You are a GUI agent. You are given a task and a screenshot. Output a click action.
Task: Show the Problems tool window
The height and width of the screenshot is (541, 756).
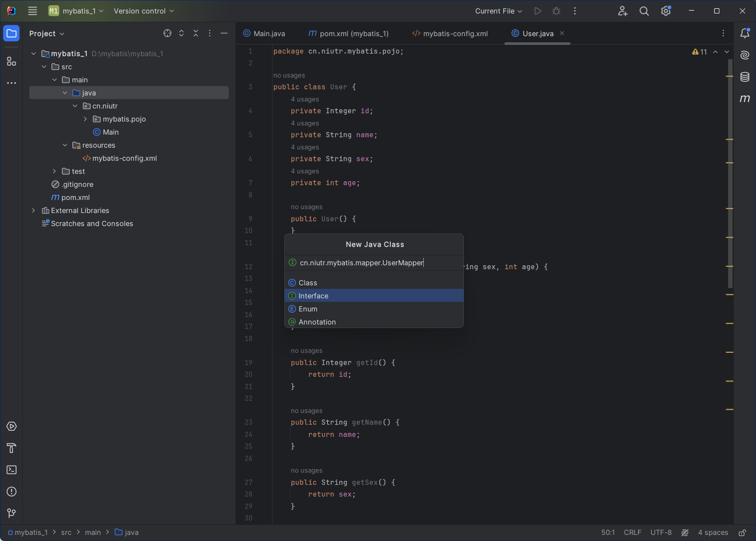[11, 492]
